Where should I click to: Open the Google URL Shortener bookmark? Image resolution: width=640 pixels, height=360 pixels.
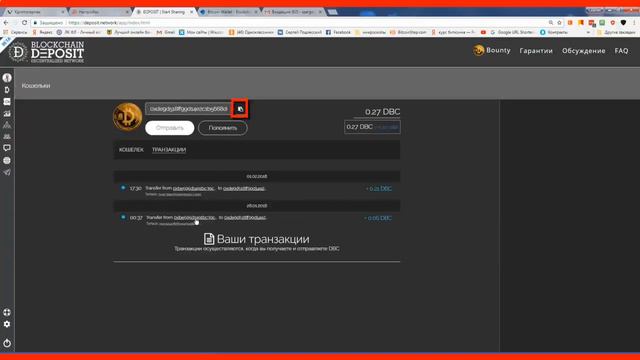tap(512, 32)
